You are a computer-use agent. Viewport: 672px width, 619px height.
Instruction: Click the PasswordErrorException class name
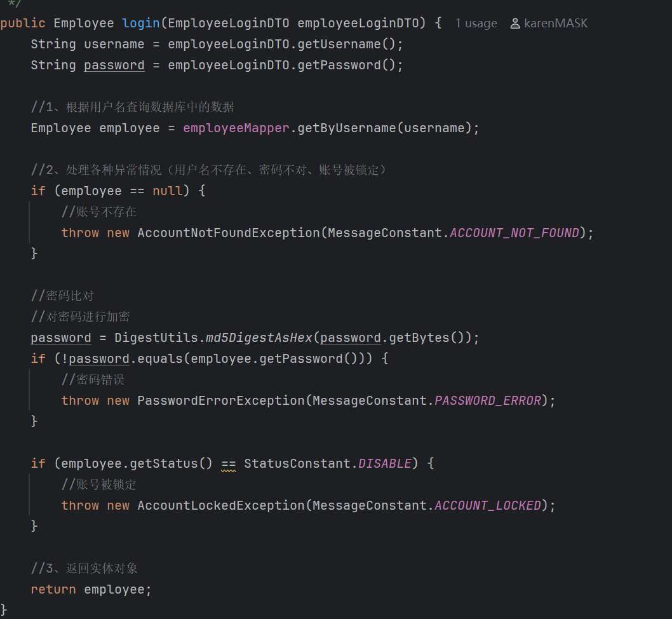[220, 401]
